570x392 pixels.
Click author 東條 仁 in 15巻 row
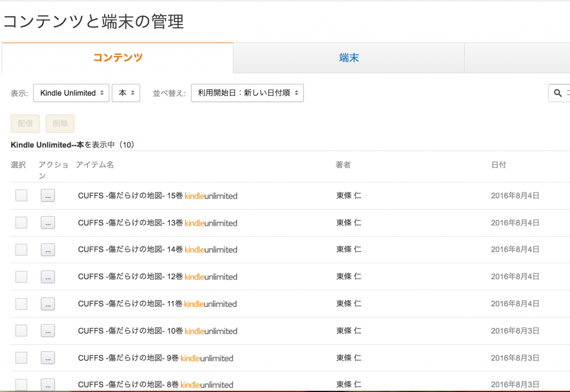pyautogui.click(x=348, y=195)
